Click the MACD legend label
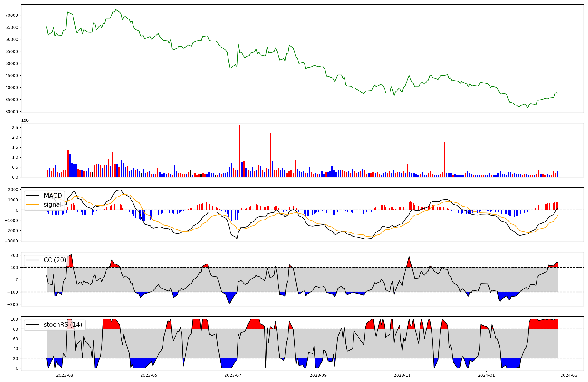588x382 pixels. [53, 196]
